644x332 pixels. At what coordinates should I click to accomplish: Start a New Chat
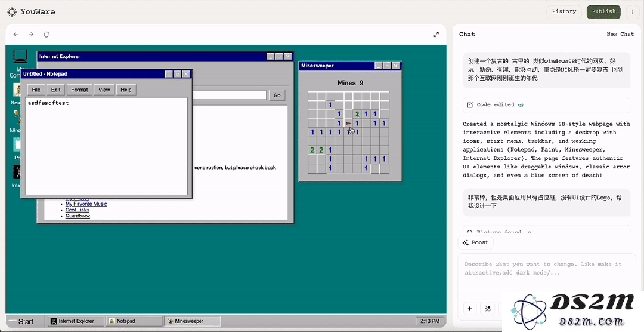[620, 34]
